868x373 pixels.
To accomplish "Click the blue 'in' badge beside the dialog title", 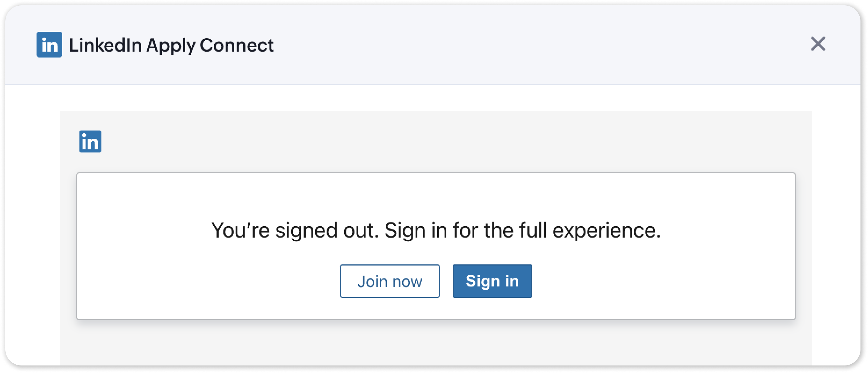I will tap(49, 45).
